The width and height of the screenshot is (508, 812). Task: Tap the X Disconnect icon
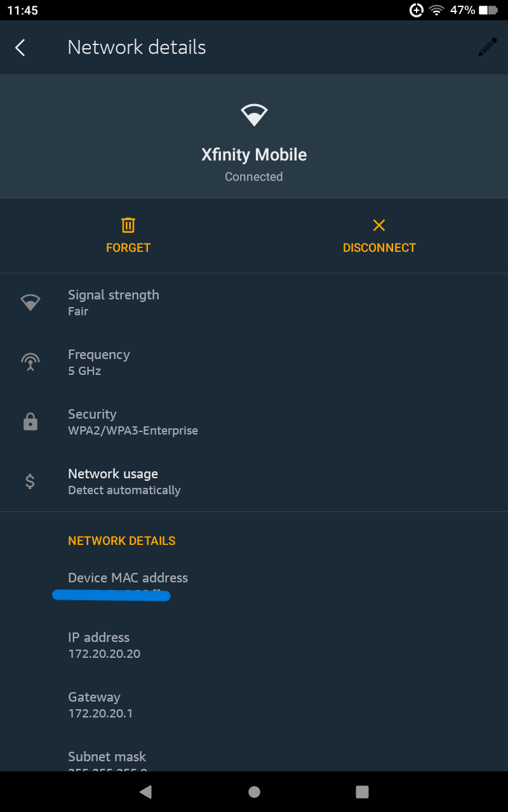pos(379,225)
